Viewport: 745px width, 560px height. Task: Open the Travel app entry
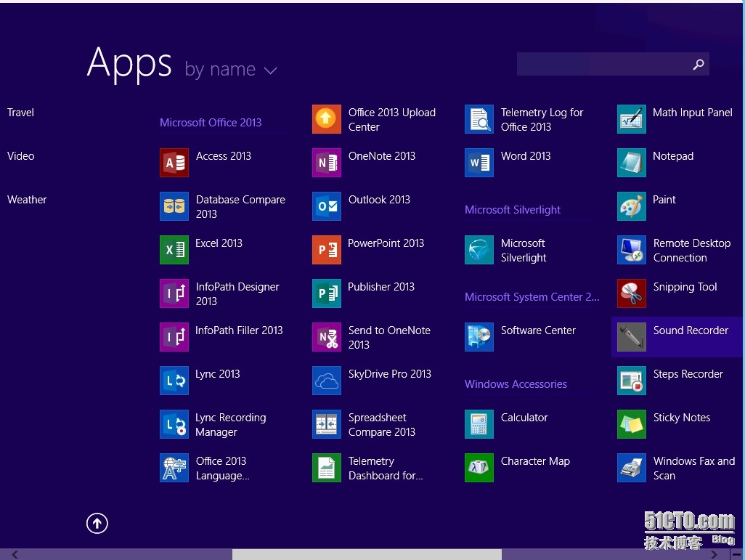coord(20,113)
